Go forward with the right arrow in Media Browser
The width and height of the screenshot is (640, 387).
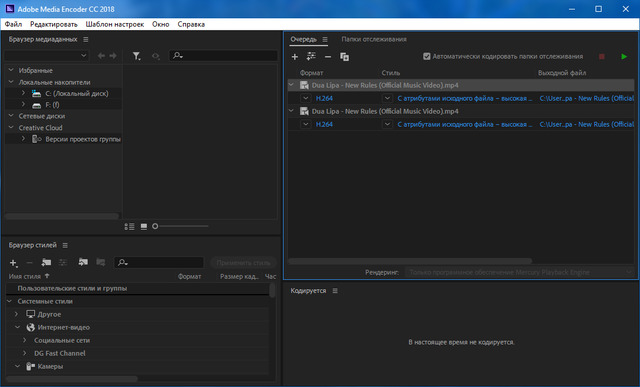[113, 56]
